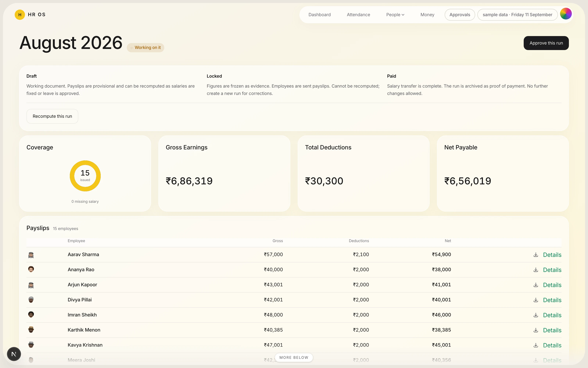Screen dimensions: 588x368
Task: Click the Coverage donut chart
Action: point(85,176)
